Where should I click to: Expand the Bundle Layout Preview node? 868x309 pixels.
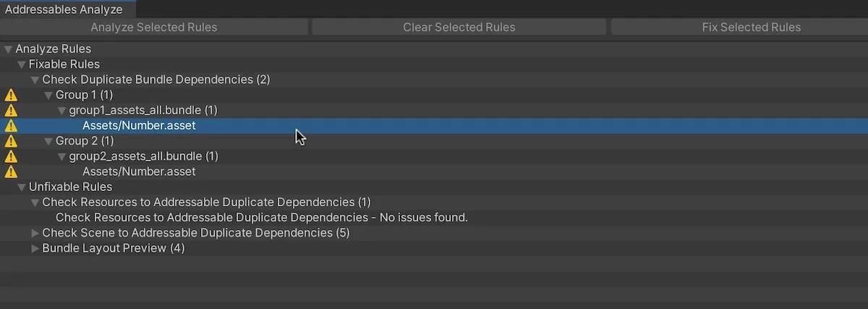(35, 248)
